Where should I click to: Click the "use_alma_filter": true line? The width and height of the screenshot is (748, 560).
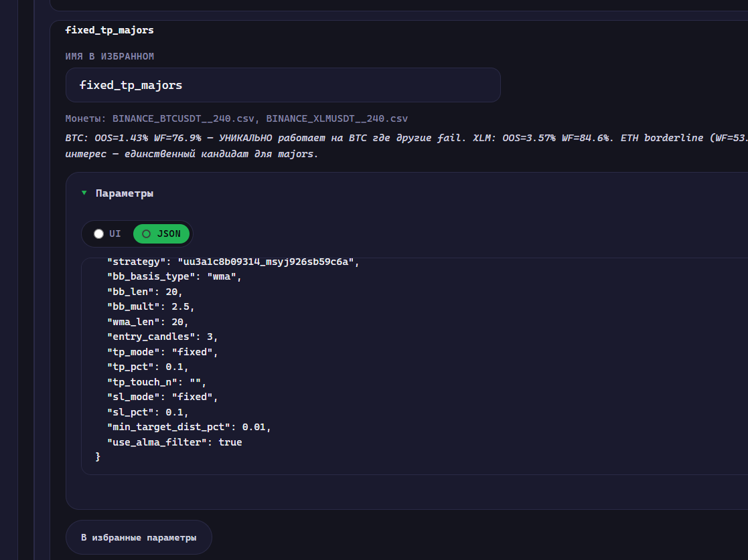[x=175, y=442]
